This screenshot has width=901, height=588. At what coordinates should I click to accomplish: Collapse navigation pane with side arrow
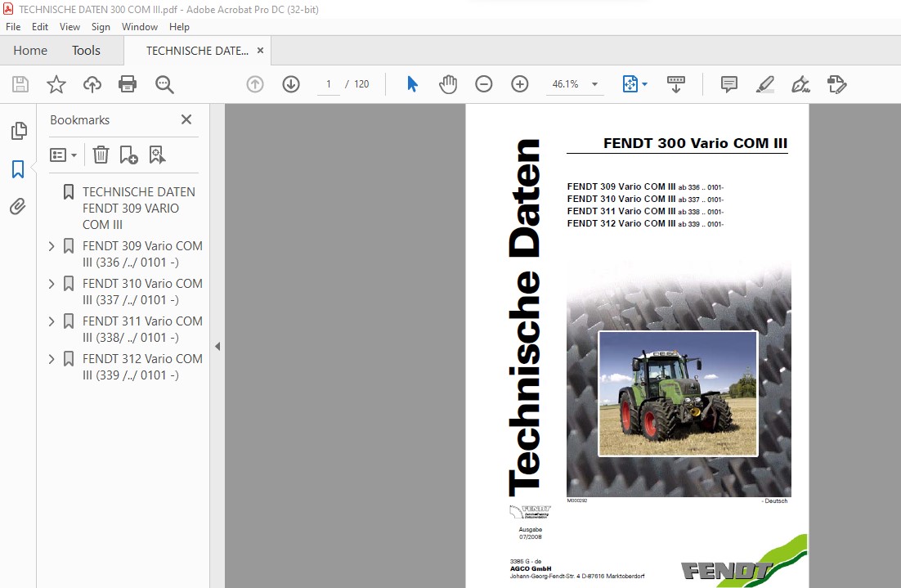coord(217,347)
